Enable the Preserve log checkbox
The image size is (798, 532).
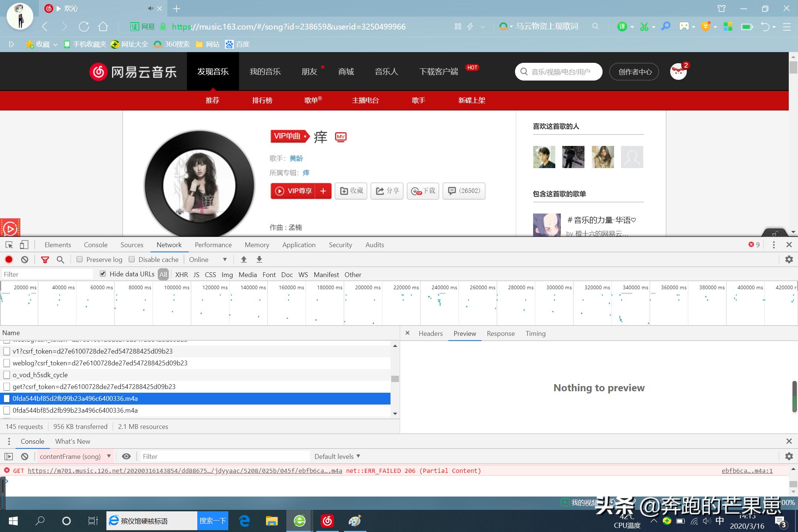click(79, 259)
